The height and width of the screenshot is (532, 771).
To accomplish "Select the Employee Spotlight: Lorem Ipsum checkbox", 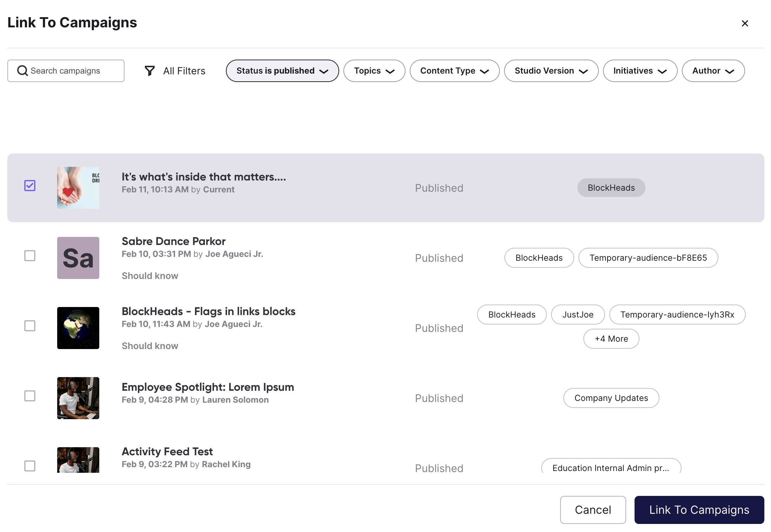I will (x=30, y=396).
